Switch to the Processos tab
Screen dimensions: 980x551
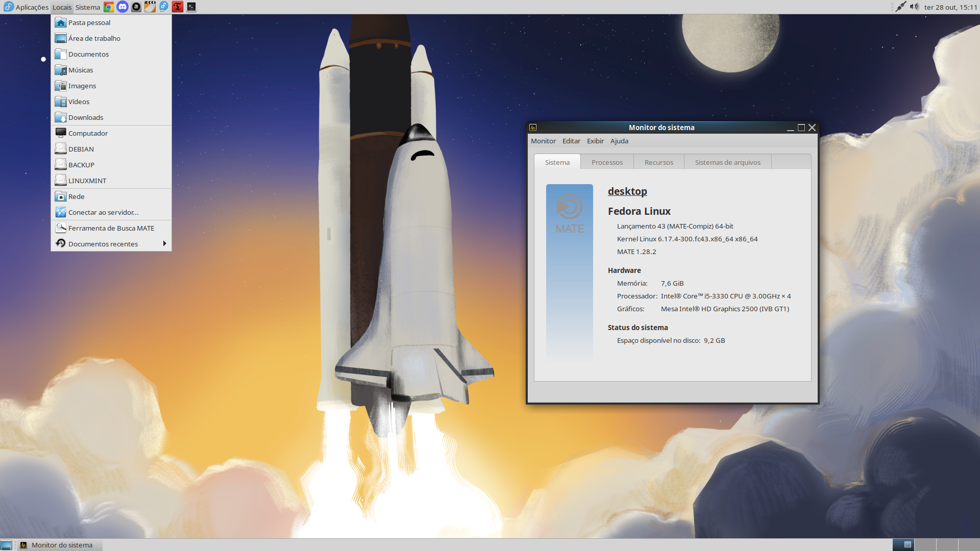tap(607, 162)
